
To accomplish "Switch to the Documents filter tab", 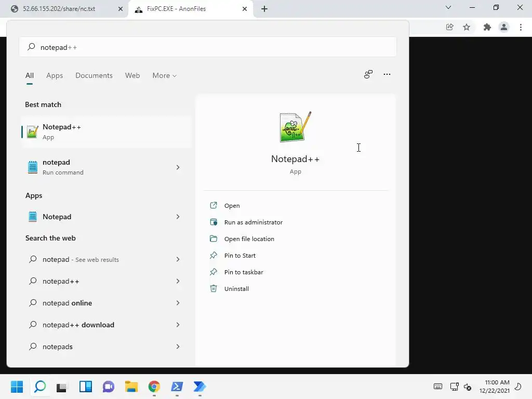I will point(94,76).
